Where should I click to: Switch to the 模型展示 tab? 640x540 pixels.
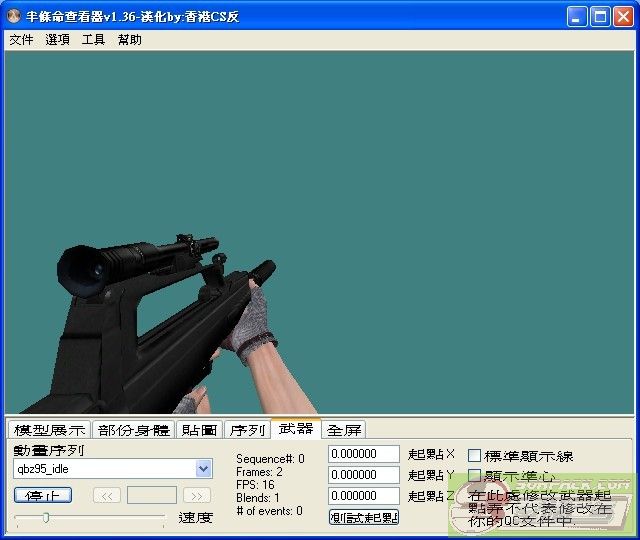pyautogui.click(x=49, y=430)
